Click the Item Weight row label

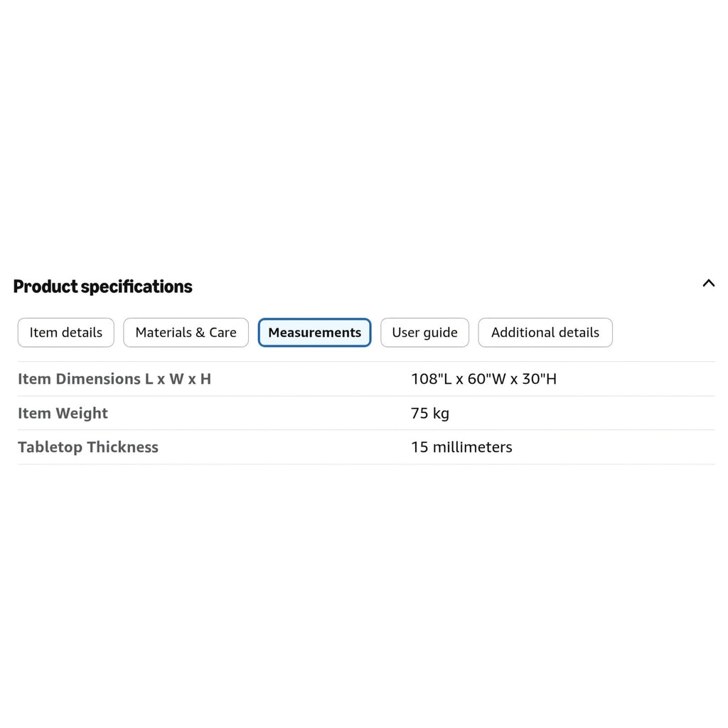pyautogui.click(x=63, y=413)
